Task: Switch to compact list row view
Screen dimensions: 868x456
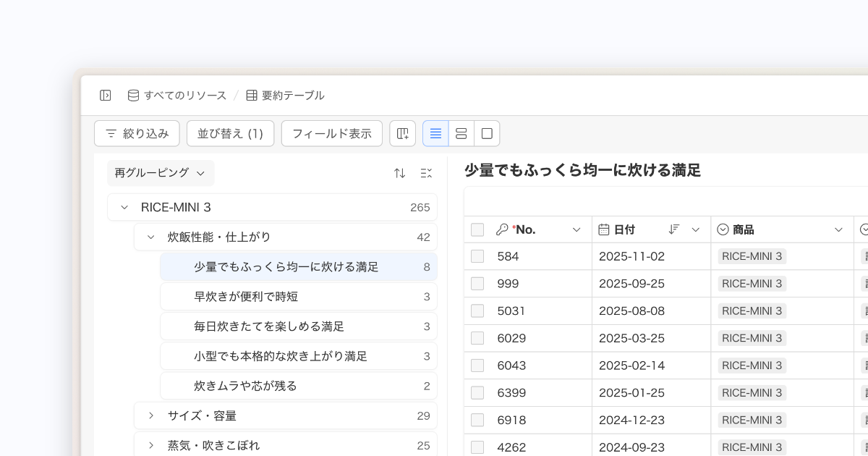Action: (435, 133)
